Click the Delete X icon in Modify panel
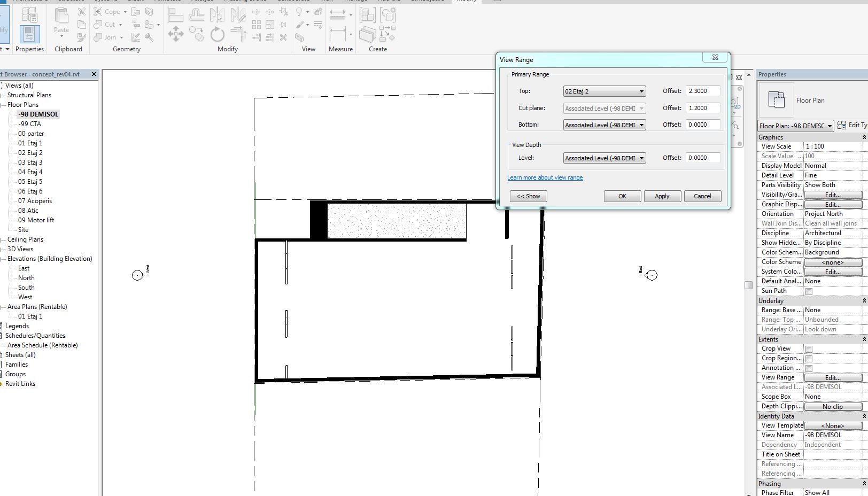868x496 pixels. click(283, 37)
